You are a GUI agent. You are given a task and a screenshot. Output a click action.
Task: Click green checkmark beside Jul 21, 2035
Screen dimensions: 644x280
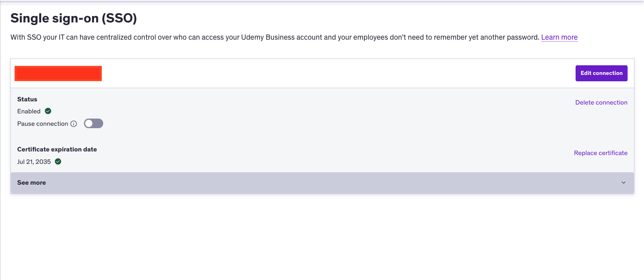[x=58, y=161]
